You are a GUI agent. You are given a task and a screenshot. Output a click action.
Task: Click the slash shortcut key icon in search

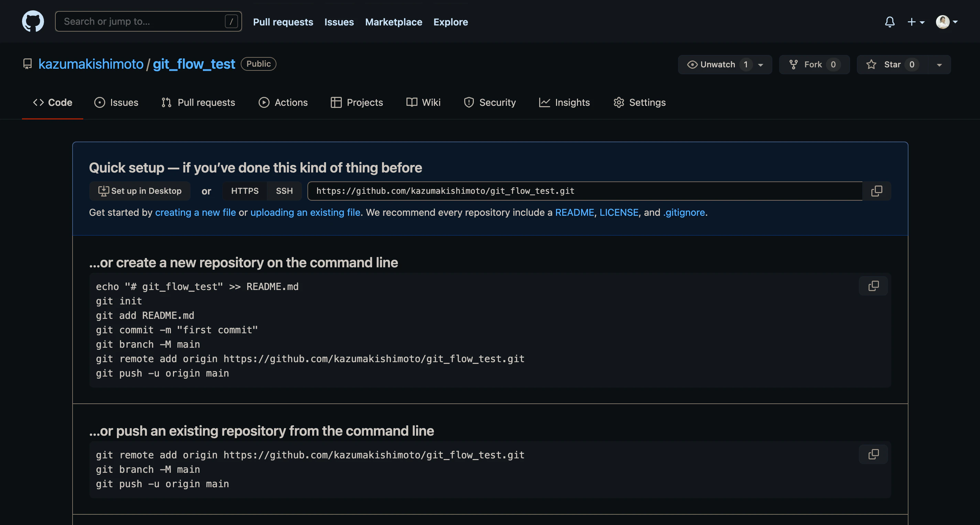coord(231,21)
